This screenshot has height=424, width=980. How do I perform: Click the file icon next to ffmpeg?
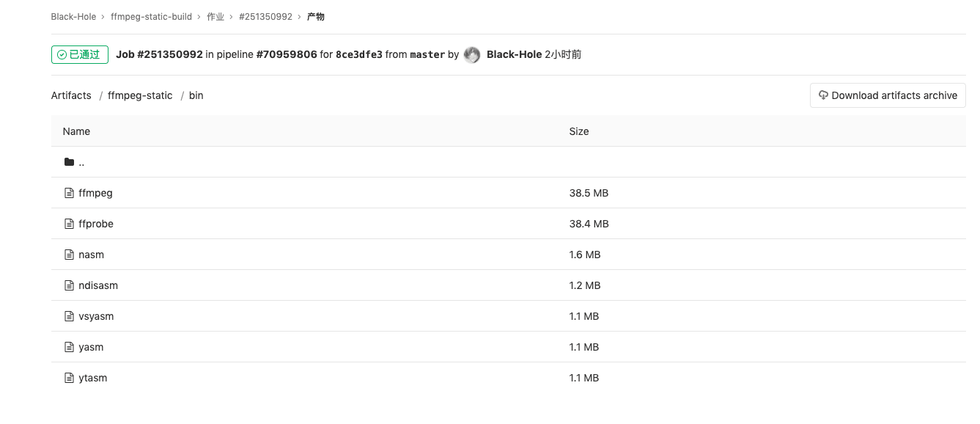pos(70,193)
